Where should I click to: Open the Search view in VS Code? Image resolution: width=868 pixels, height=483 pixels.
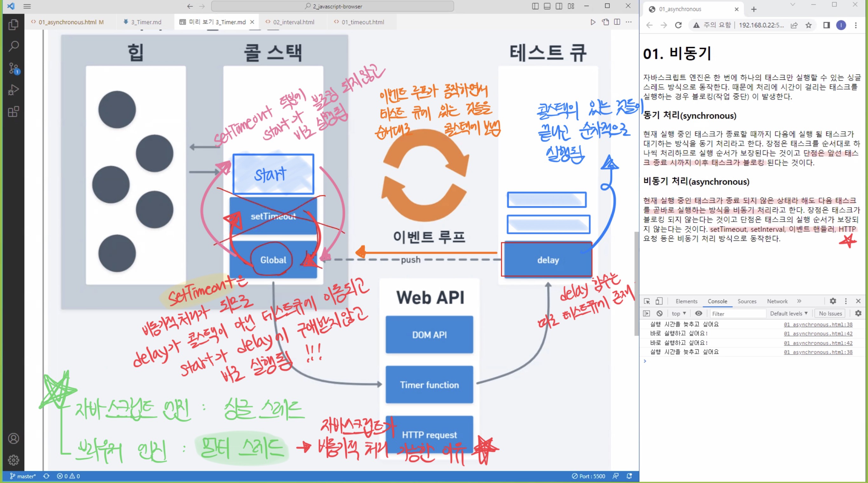pyautogui.click(x=13, y=46)
